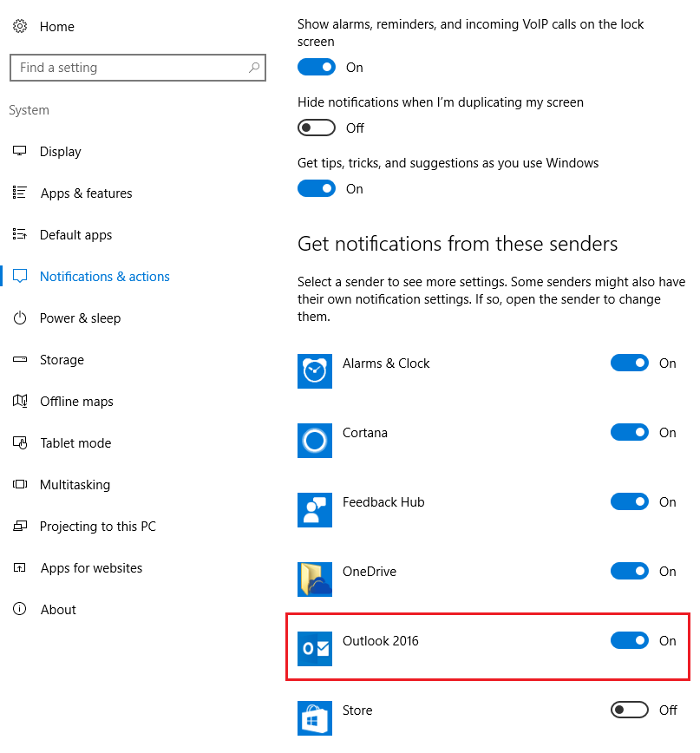Click the Notifications & actions speech-bubble icon
Screen dimensions: 700x753
(x=20, y=276)
